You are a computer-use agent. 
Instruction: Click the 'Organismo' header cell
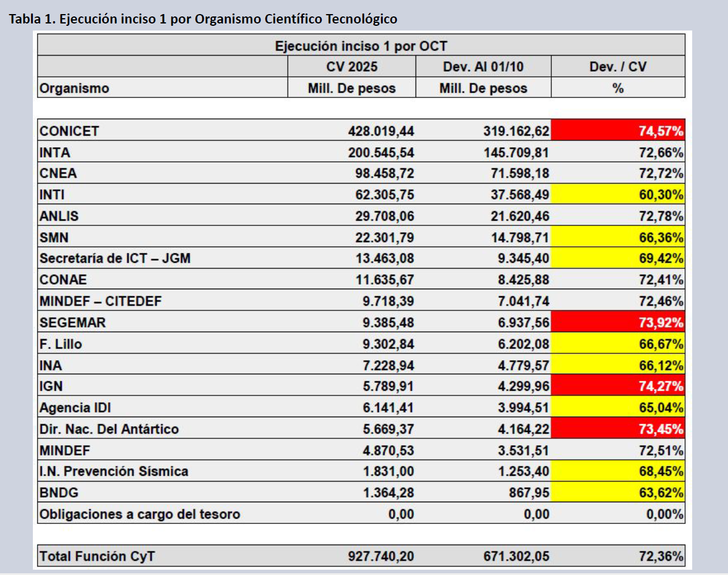[x=75, y=89]
